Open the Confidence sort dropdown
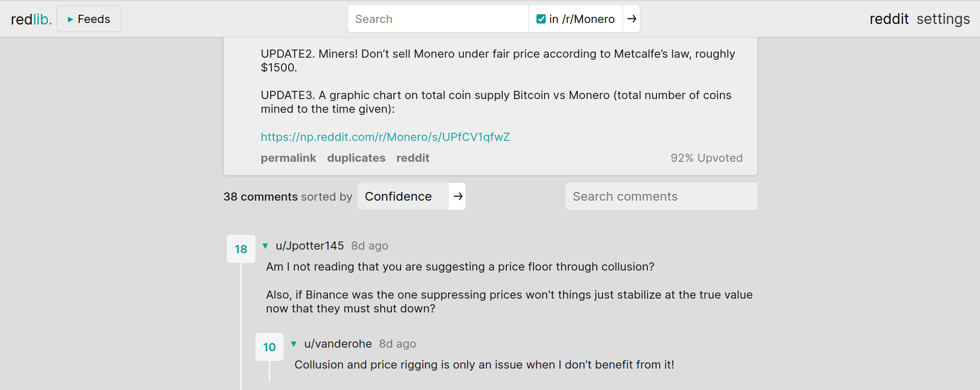Viewport: 980px width, 390px height. point(403,197)
